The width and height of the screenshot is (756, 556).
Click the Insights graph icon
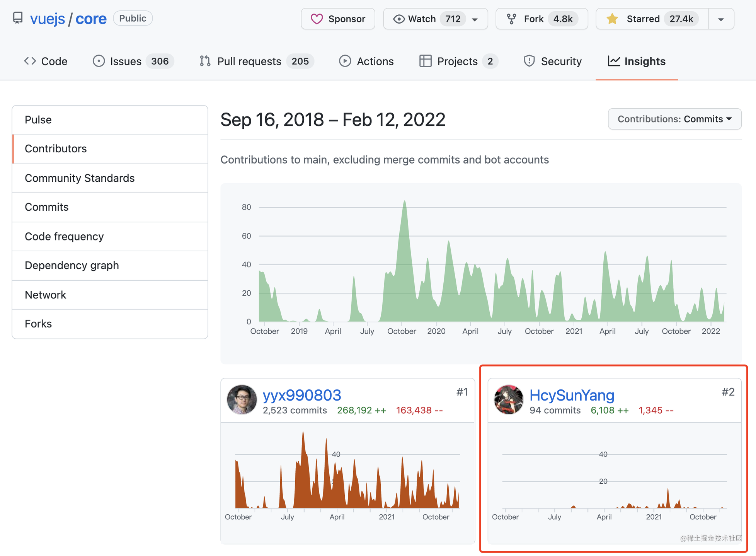point(614,61)
